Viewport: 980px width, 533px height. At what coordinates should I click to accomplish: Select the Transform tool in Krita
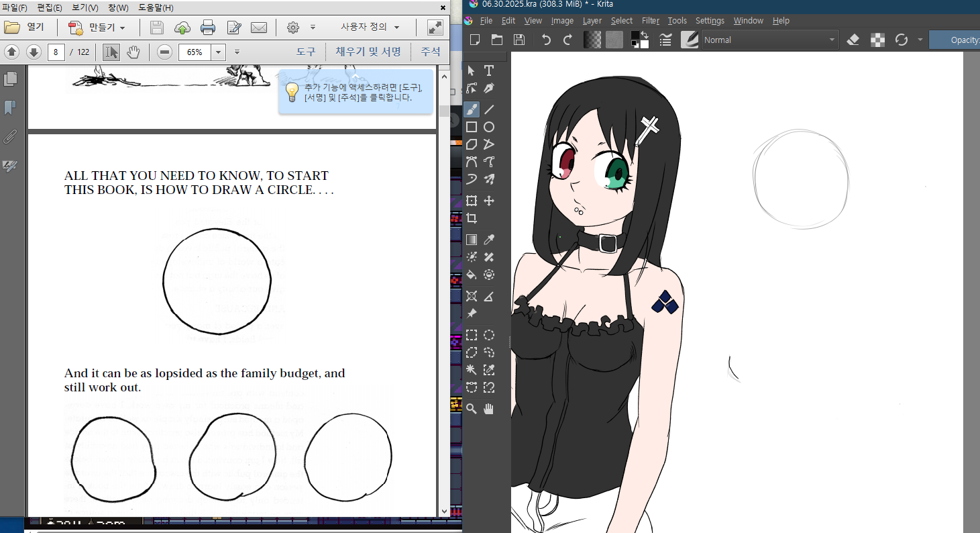pos(472,201)
